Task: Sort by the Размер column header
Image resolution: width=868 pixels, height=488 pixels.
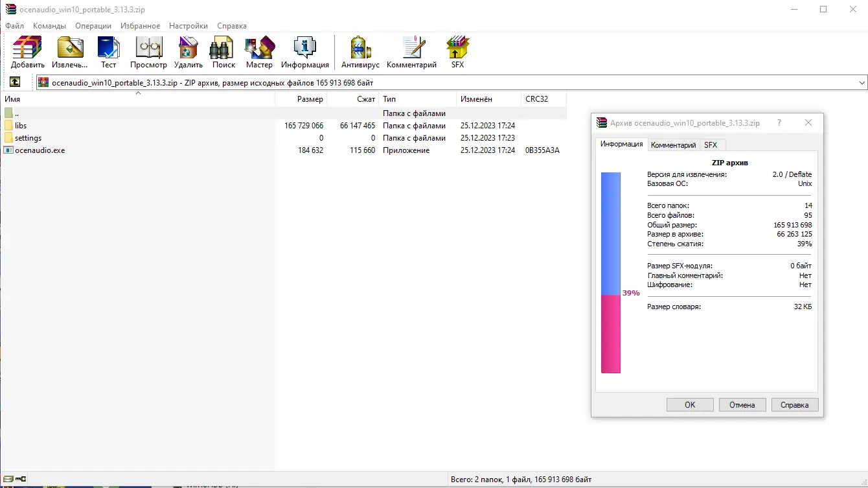Action: (x=301, y=99)
